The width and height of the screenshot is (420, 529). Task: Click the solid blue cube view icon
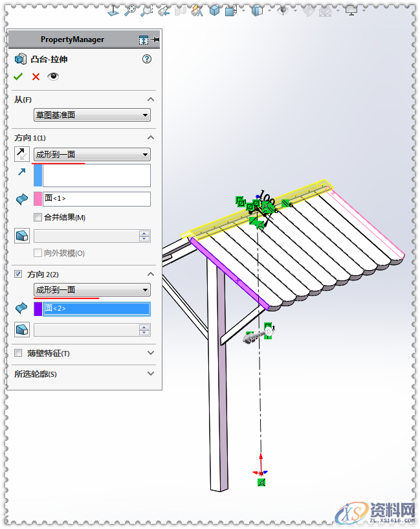[214, 11]
